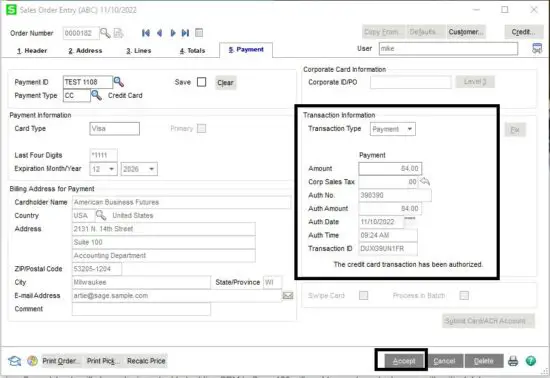
Task: Switch to the 1. Header tab
Action: tap(32, 51)
